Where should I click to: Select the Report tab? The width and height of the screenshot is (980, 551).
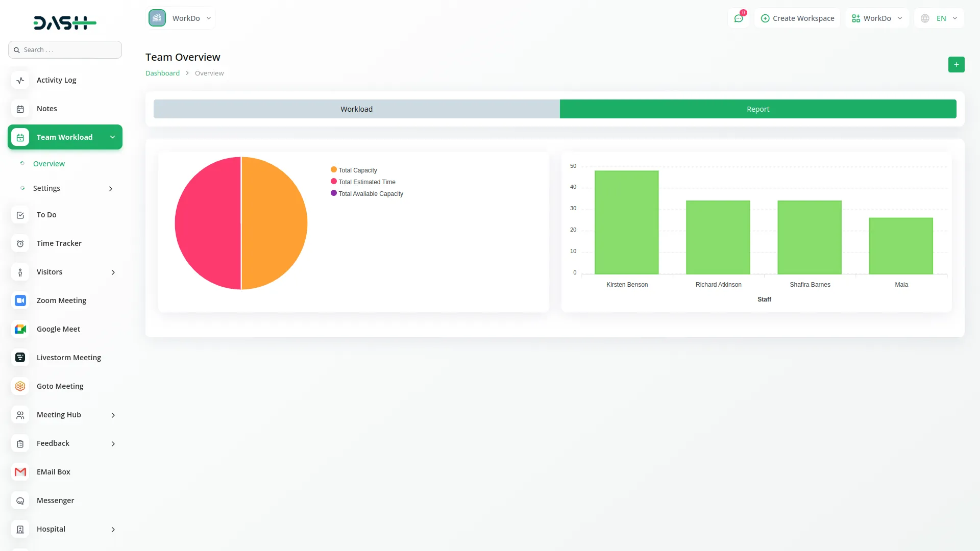pos(757,109)
